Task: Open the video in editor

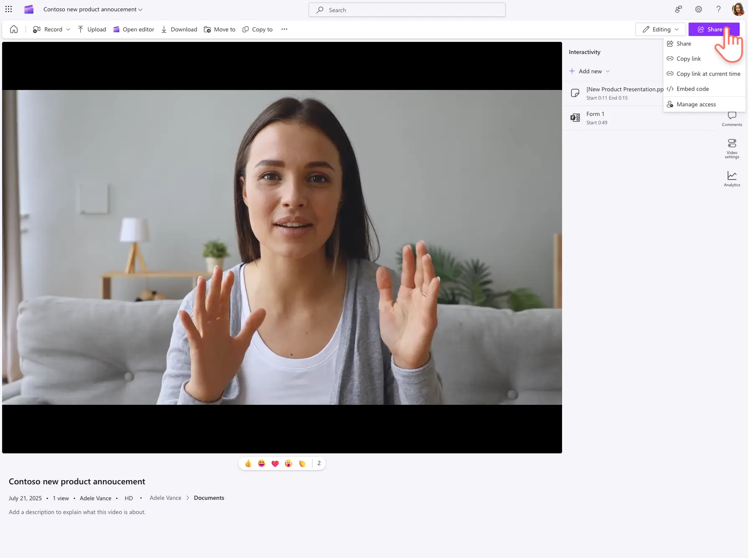Action: 134,29
